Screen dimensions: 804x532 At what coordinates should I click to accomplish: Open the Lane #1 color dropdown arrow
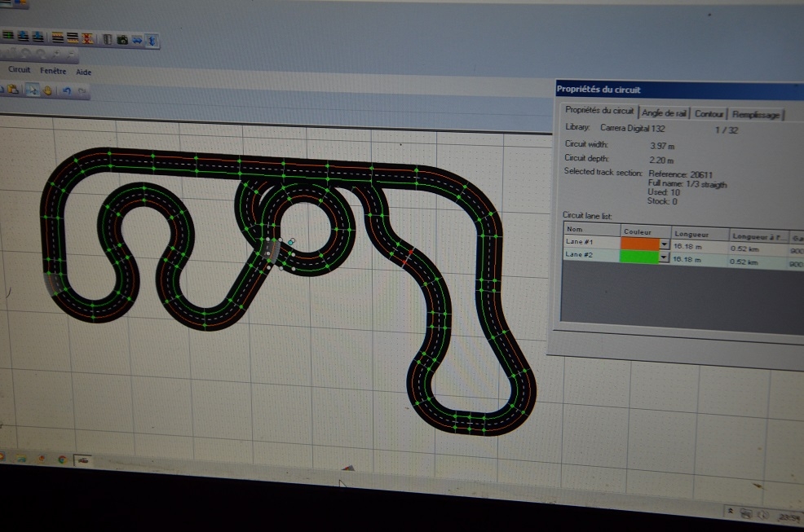click(x=664, y=244)
